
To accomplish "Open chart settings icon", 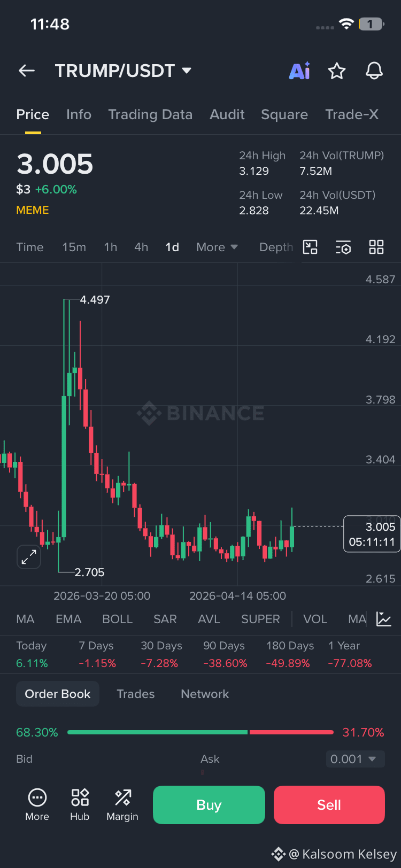I will coord(343,247).
